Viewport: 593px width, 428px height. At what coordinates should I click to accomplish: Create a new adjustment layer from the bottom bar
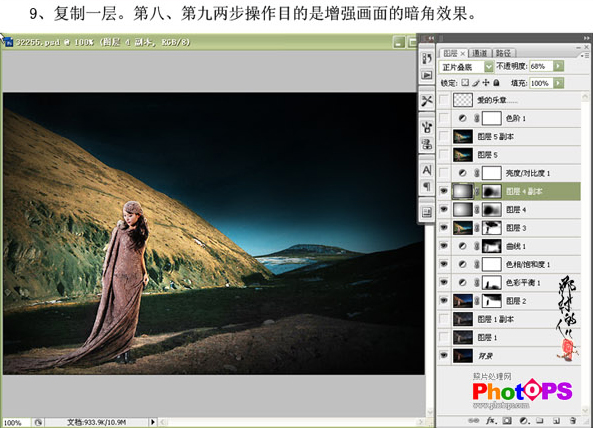(x=524, y=420)
